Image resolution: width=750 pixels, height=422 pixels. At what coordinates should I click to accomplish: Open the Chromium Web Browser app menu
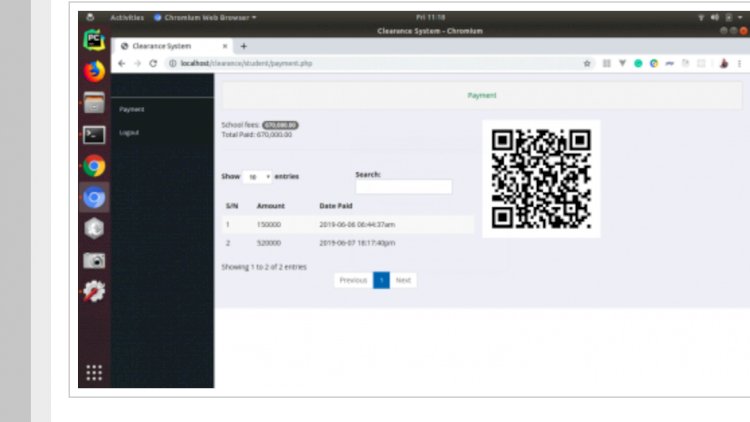coord(205,17)
